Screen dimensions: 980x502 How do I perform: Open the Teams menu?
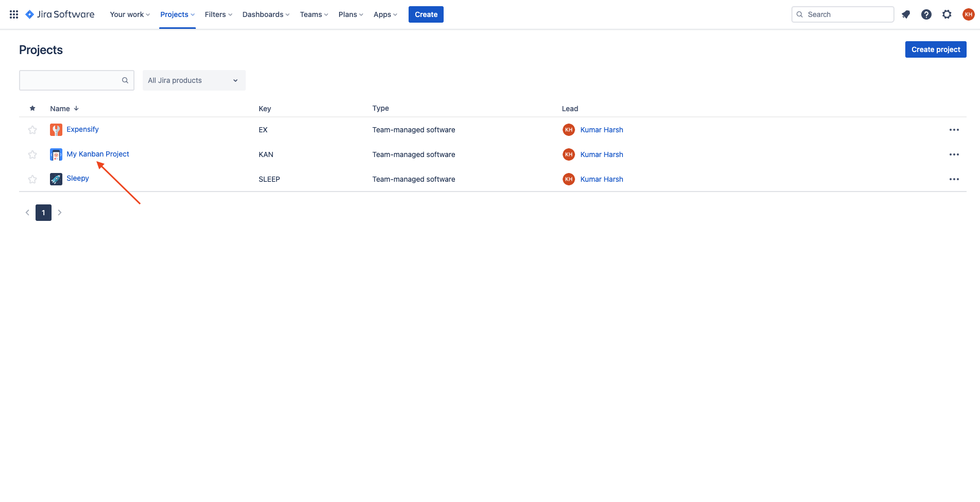[x=313, y=14]
